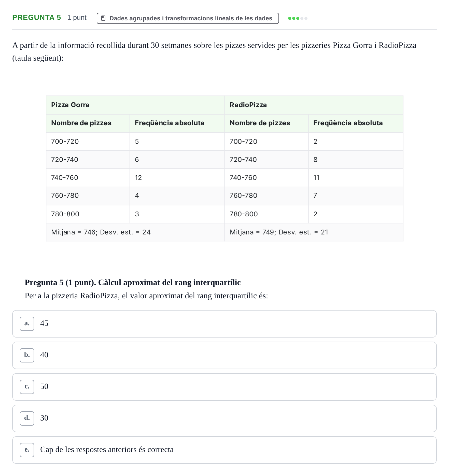Click the RadioPizza Mitjana = 749 summary row
This screenshot has width=449, height=476.
click(314, 232)
